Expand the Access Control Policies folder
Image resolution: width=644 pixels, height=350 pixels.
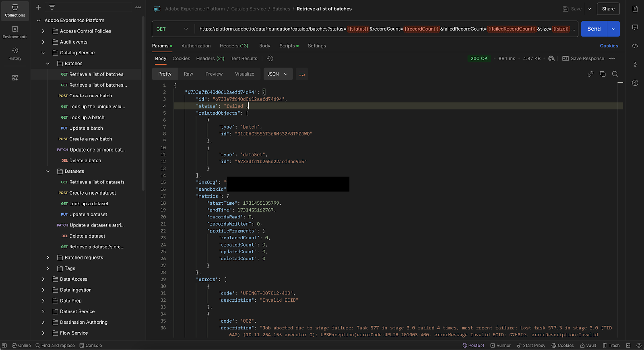[43, 31]
